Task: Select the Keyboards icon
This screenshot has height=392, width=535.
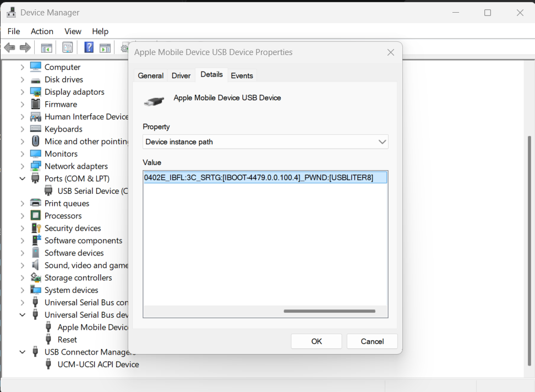Action: [x=35, y=129]
